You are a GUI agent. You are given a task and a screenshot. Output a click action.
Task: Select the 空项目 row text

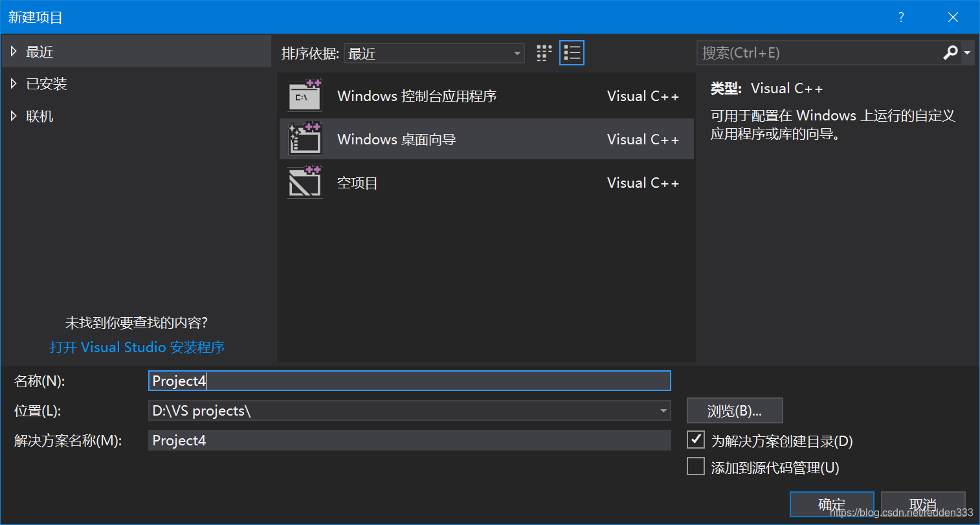(x=357, y=183)
